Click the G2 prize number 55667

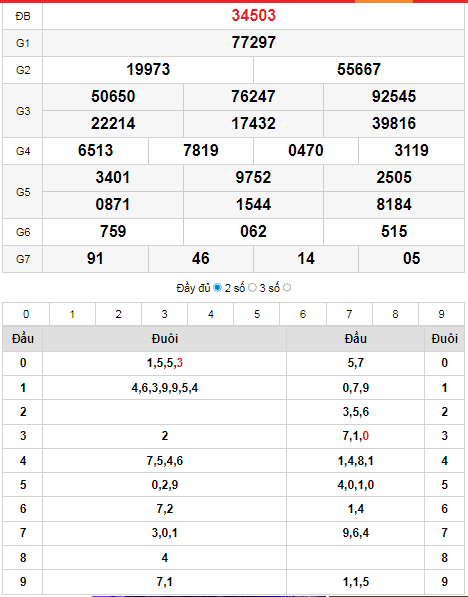359,70
